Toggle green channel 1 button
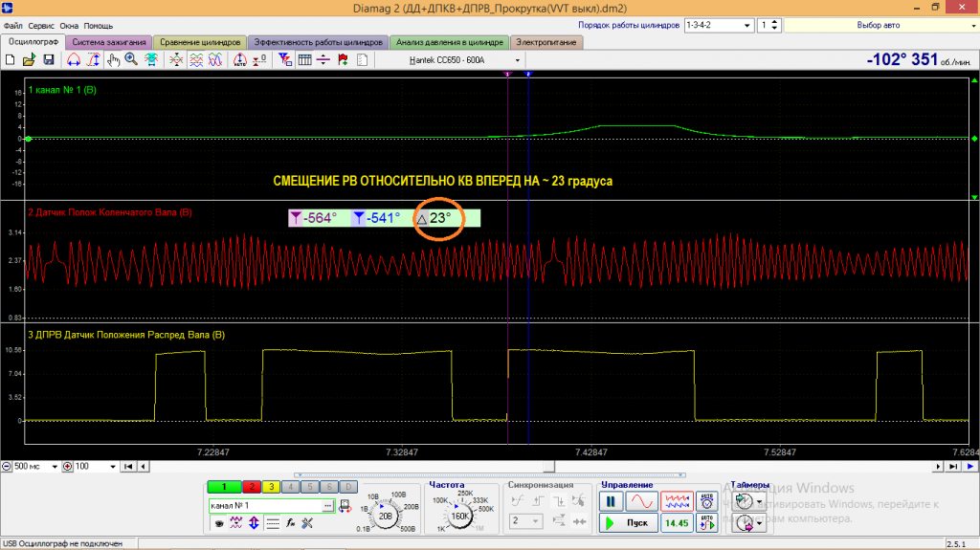 [x=224, y=487]
